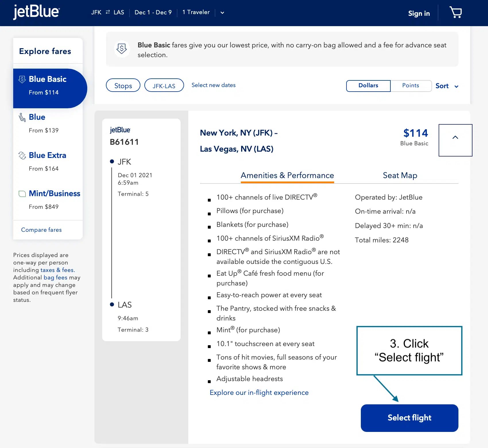
Task: Open the Sort dropdown
Action: (x=447, y=86)
